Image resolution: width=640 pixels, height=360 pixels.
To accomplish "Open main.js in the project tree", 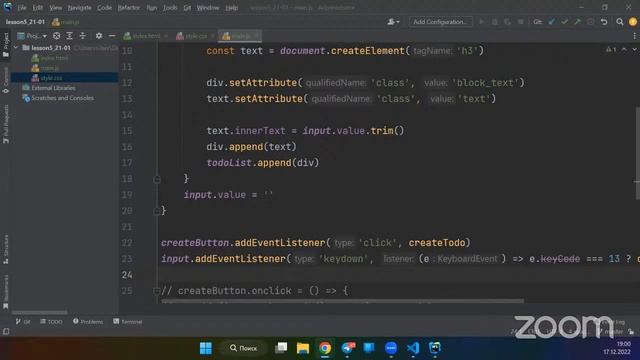I will click(x=49, y=68).
